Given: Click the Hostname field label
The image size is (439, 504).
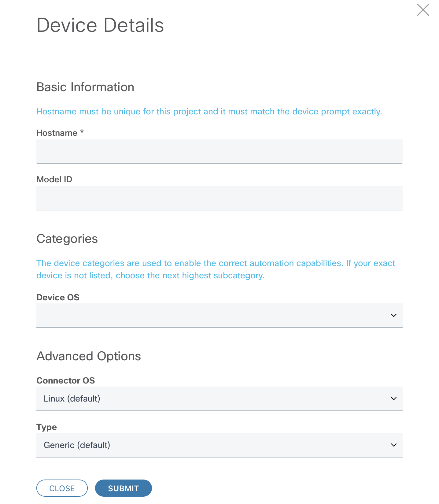Looking at the screenshot, I should [57, 133].
